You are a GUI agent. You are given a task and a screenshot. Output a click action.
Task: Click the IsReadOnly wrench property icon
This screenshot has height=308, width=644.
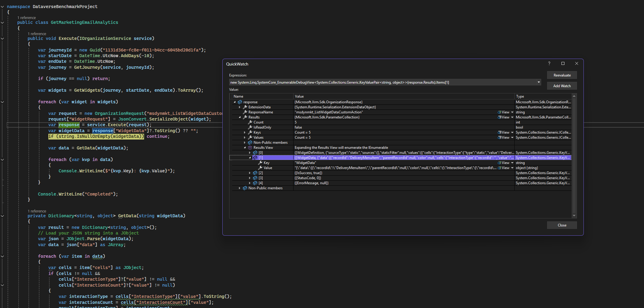pos(250,127)
